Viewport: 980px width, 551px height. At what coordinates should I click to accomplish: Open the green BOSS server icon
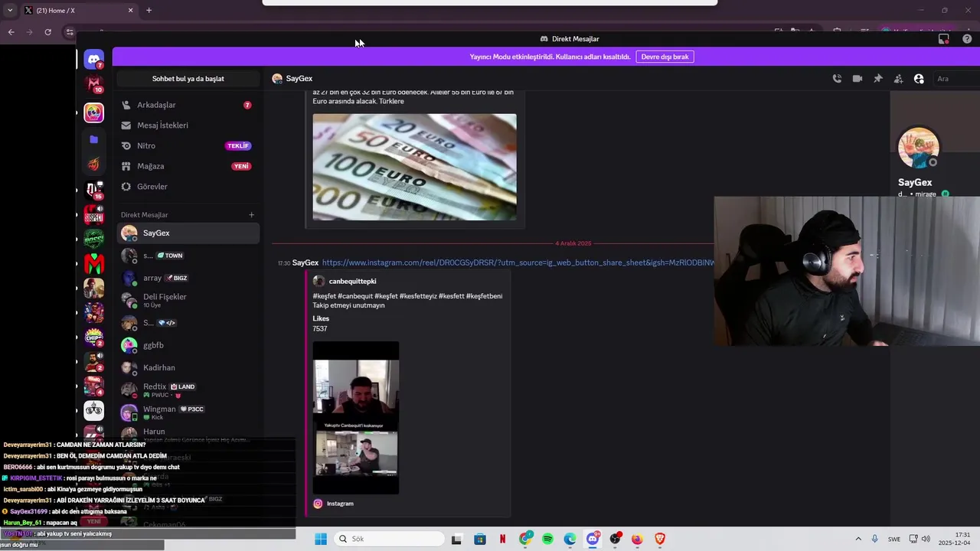[x=94, y=239]
